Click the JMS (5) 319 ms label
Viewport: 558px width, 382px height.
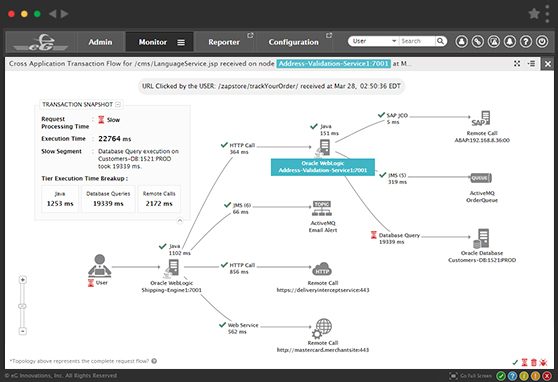point(397,179)
